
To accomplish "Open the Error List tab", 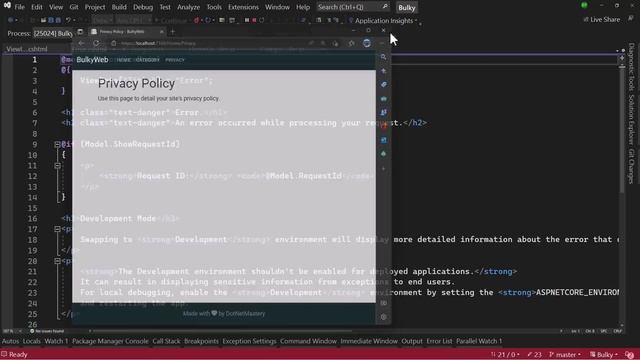I will (439, 341).
